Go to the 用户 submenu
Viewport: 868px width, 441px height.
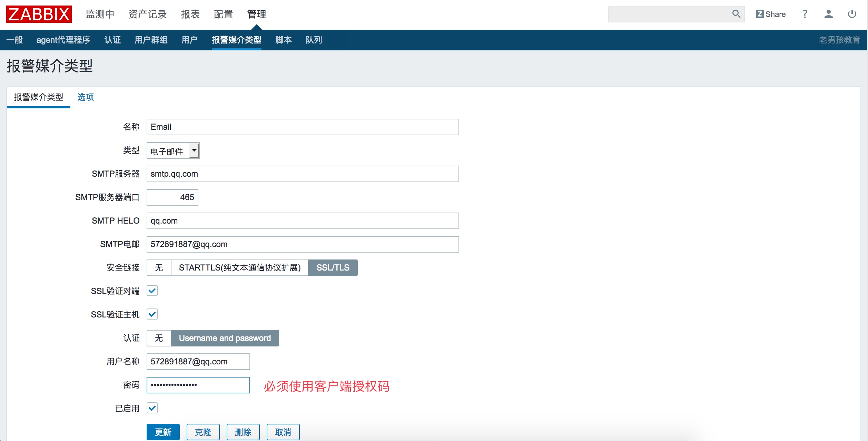click(x=190, y=40)
